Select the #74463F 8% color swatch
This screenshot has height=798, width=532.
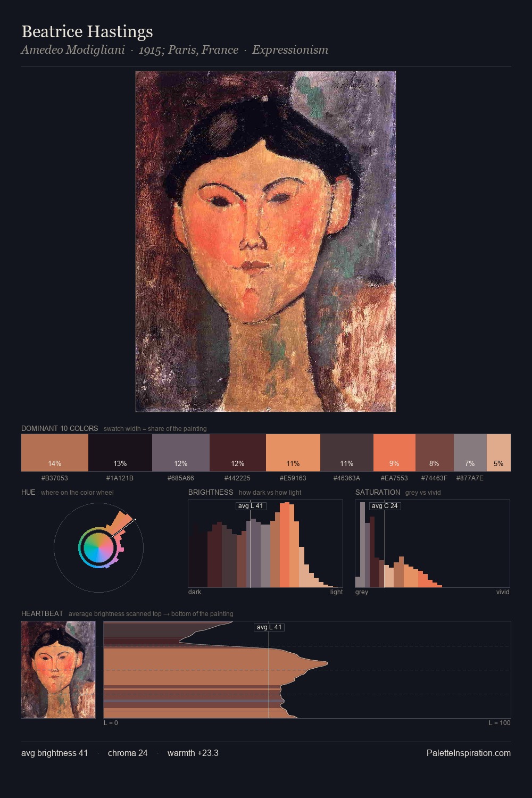pos(435,453)
